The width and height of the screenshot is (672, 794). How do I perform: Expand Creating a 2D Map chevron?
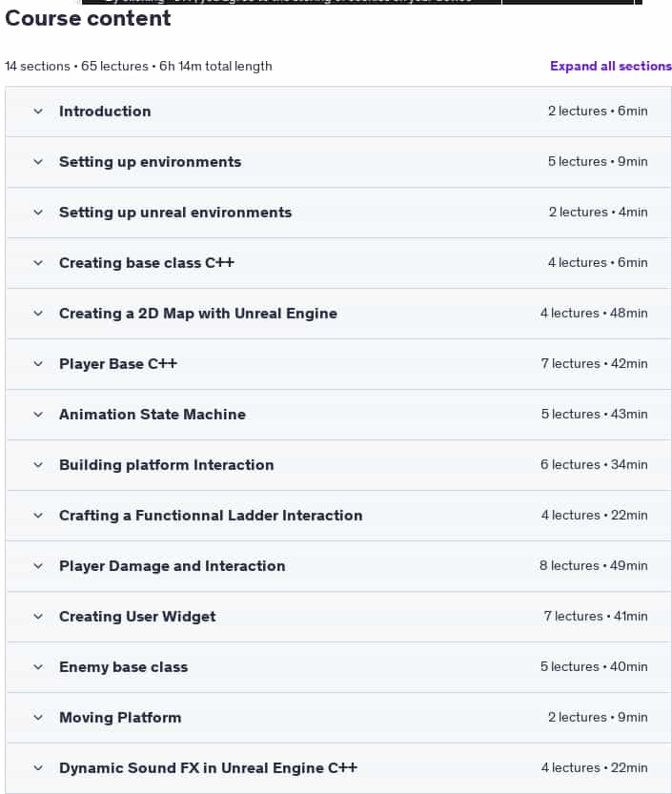pyautogui.click(x=38, y=314)
